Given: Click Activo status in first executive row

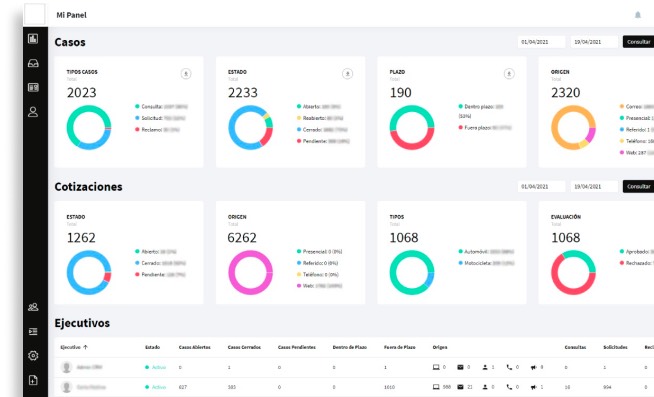Looking at the screenshot, I should 155,367.
